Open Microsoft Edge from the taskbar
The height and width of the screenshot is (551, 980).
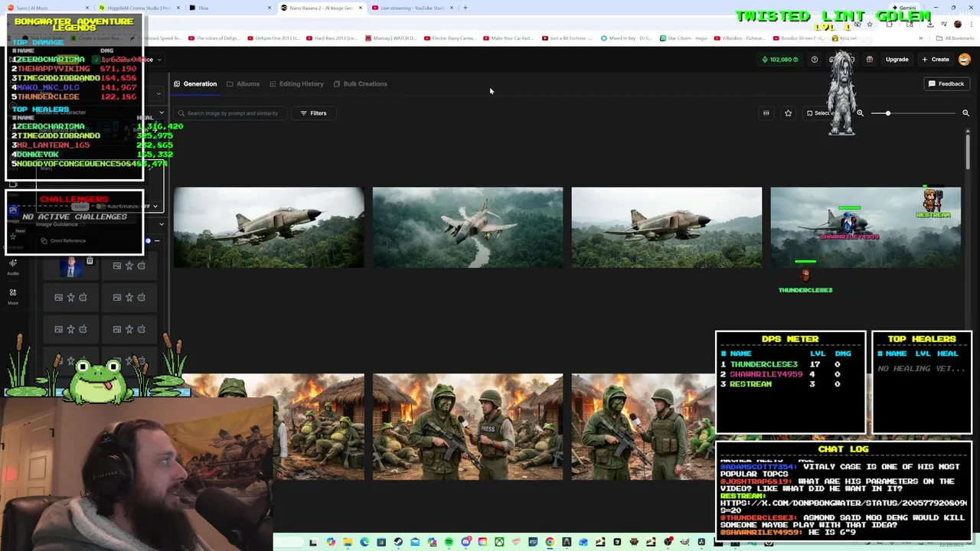point(364,543)
